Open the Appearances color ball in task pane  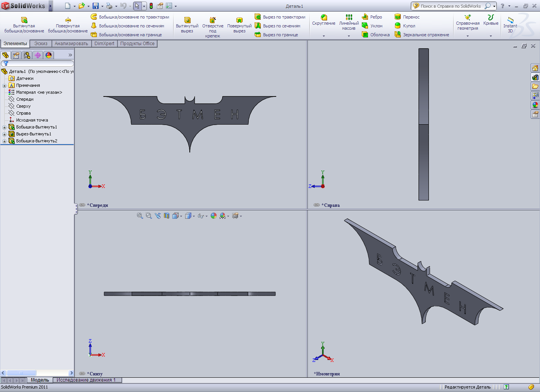coord(535,105)
